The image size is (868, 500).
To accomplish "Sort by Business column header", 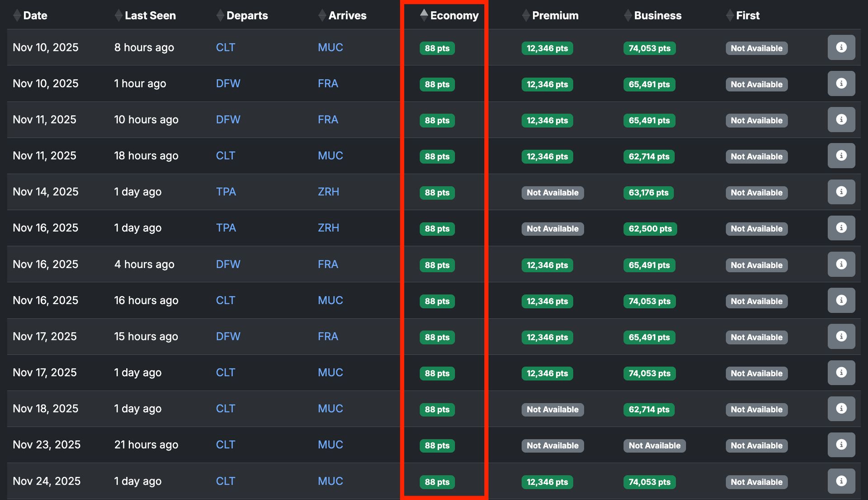I will pyautogui.click(x=657, y=15).
